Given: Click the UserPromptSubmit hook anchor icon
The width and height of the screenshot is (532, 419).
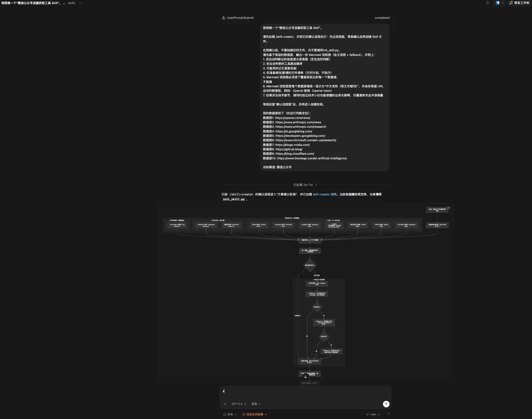Looking at the screenshot, I should point(223,18).
